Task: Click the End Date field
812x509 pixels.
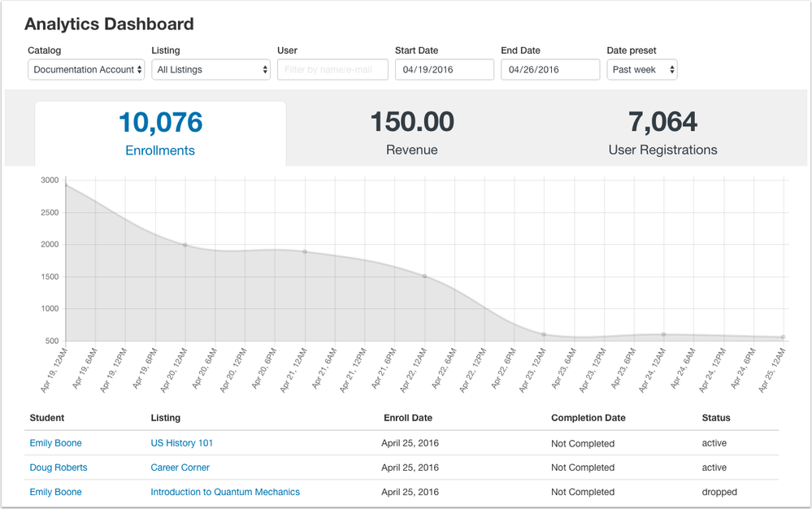Action: (549, 69)
